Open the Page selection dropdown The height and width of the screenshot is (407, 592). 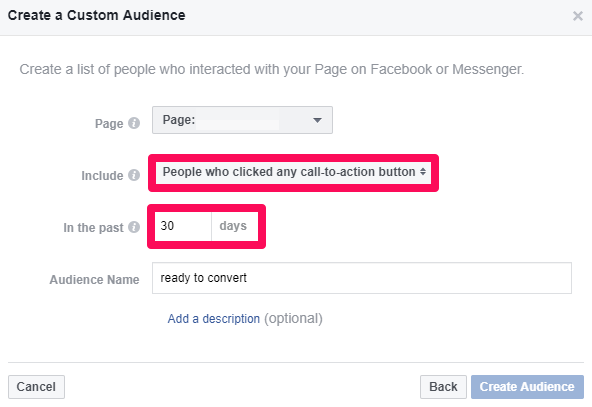[x=242, y=120]
